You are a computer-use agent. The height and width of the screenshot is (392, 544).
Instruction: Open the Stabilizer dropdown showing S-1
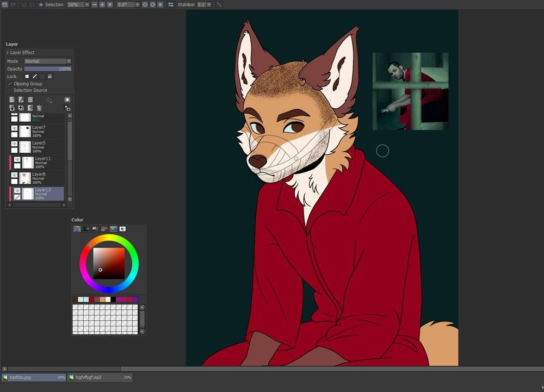point(209,4)
